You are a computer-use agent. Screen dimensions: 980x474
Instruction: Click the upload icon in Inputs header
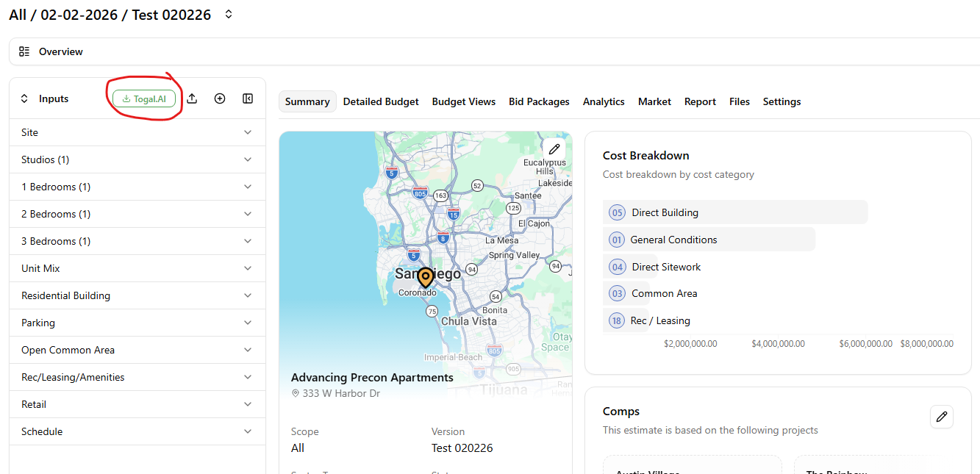192,98
